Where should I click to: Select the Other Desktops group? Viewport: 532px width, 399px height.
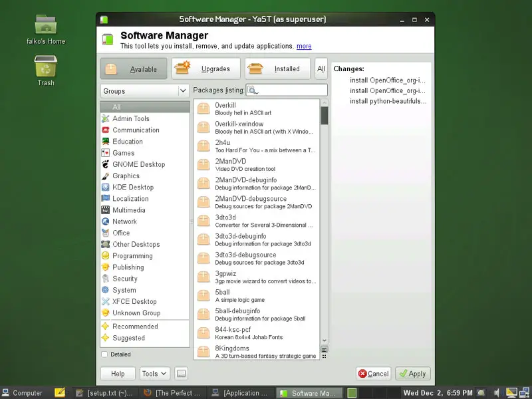pyautogui.click(x=145, y=244)
